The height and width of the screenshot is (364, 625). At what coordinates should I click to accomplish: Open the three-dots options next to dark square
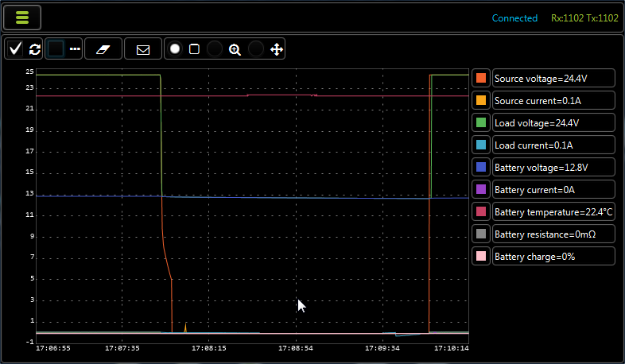pyautogui.click(x=76, y=49)
